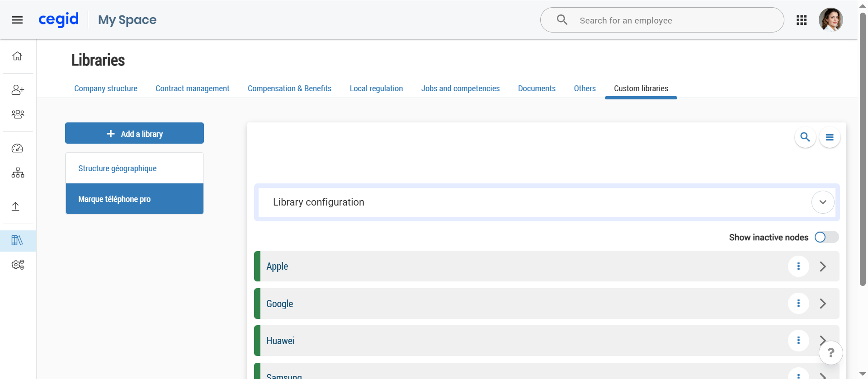The width and height of the screenshot is (868, 379).
Task: Switch to Jobs and competencies tab
Action: (x=460, y=89)
